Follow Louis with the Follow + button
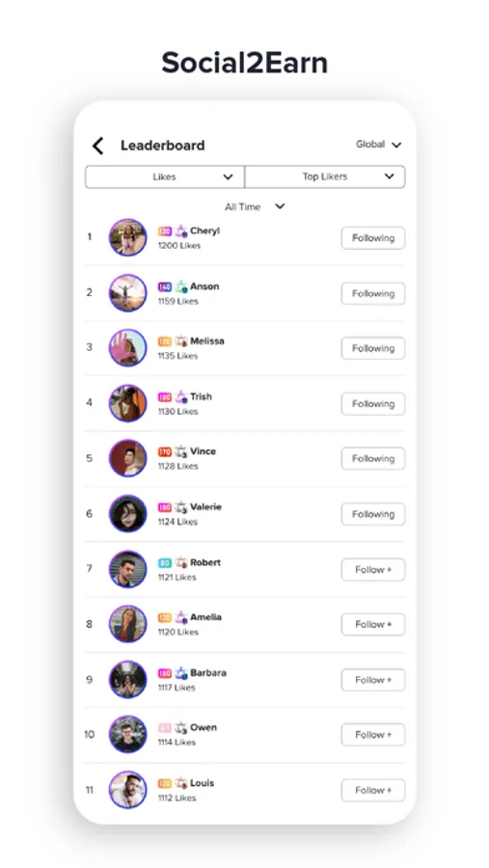The height and width of the screenshot is (868, 489). 372,790
